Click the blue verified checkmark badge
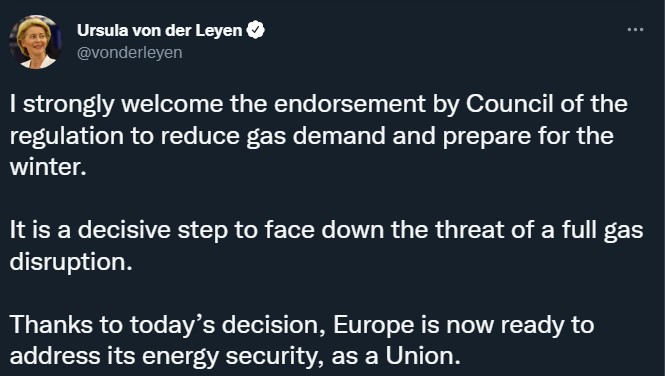 255,30
